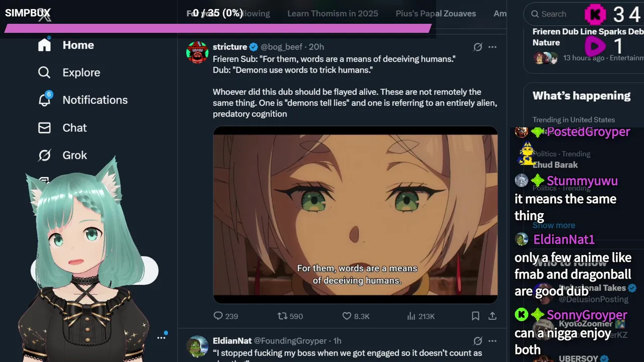The width and height of the screenshot is (644, 362).
Task: Click the Search input field
Action: pos(554,14)
